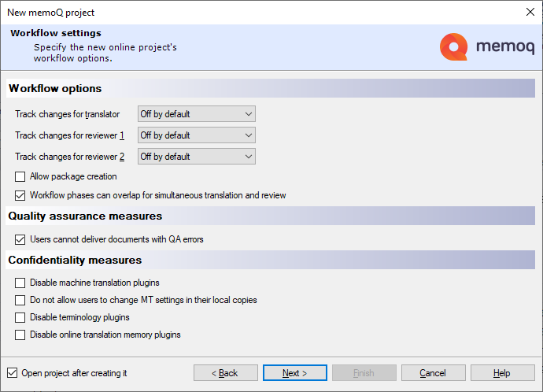This screenshot has height=392, width=543.
Task: Click the New memoQ project title bar
Action: pyautogui.click(x=236, y=12)
